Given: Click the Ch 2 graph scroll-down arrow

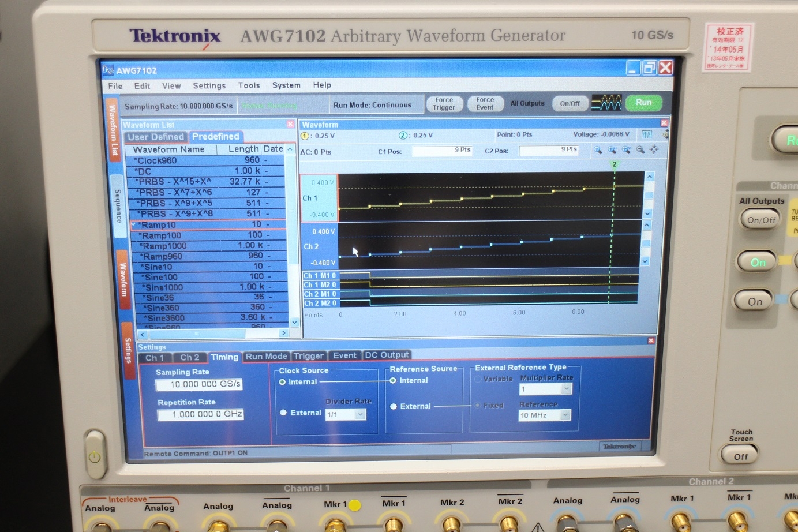Looking at the screenshot, I should pos(645,261).
